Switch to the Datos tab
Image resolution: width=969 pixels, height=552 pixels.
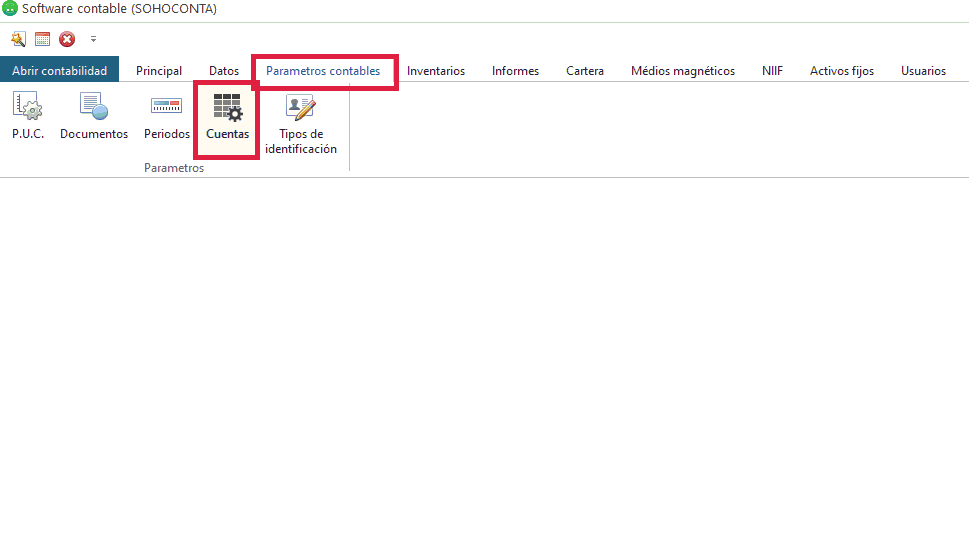pyautogui.click(x=224, y=71)
